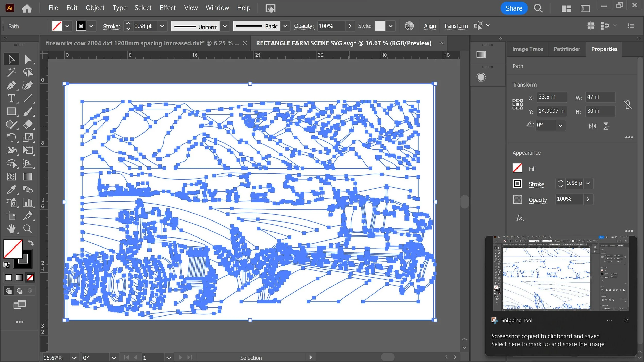This screenshot has height=362, width=644.
Task: Click the Recolor Artwork icon
Action: (x=409, y=26)
